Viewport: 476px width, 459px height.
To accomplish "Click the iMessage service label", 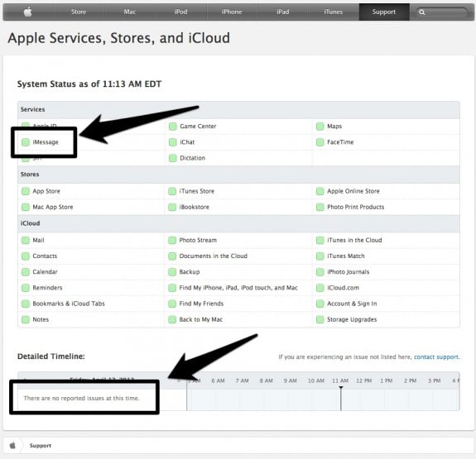I will (46, 142).
